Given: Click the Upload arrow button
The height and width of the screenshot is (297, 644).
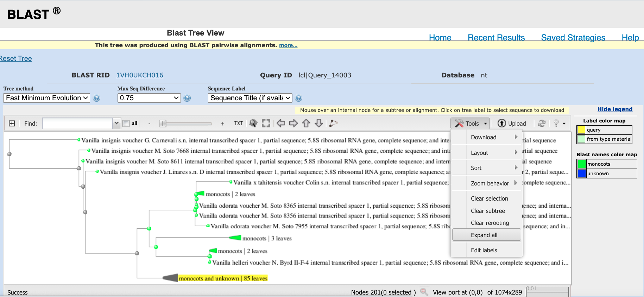Looking at the screenshot, I should tap(512, 124).
